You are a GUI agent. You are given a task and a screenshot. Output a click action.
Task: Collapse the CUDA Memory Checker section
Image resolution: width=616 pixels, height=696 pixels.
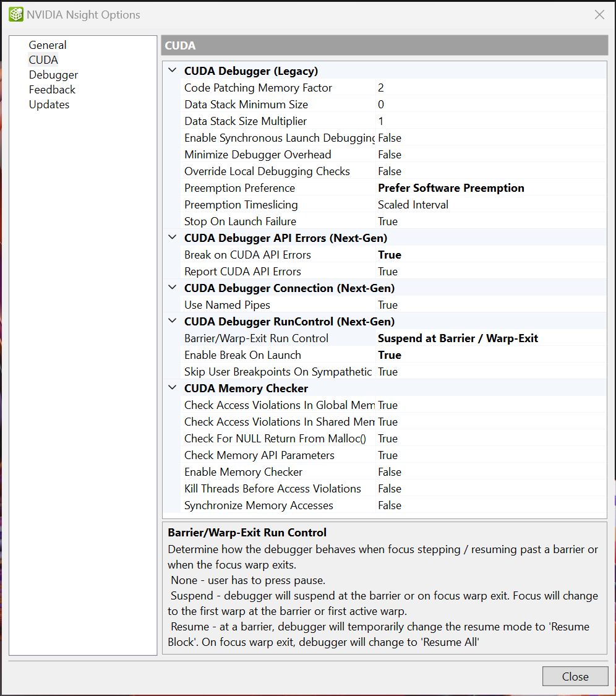click(172, 387)
